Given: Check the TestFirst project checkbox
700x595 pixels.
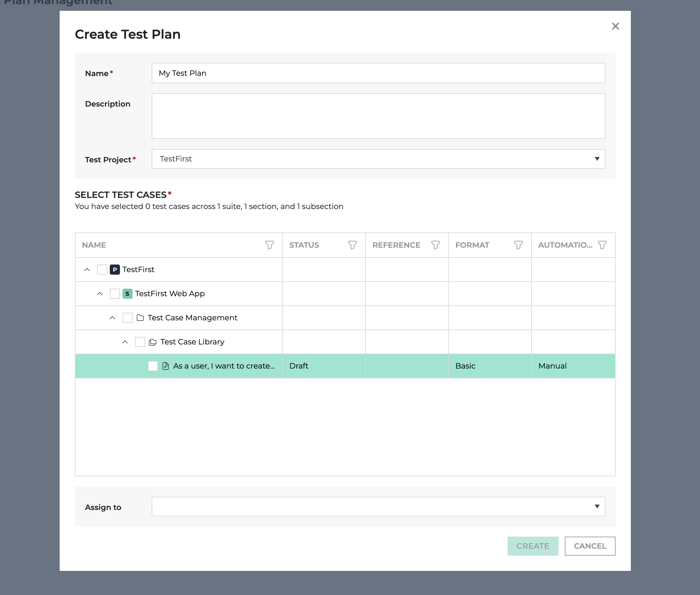Looking at the screenshot, I should [102, 270].
